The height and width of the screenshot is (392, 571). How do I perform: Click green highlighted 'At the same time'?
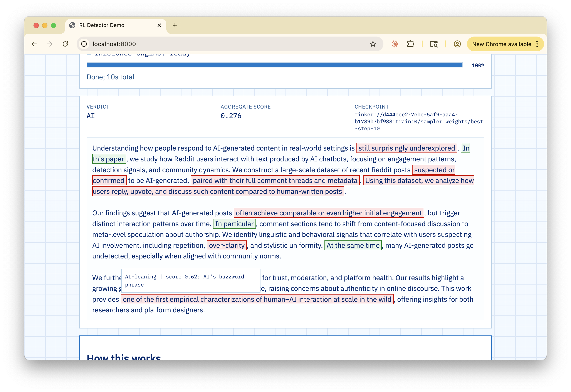pos(353,245)
